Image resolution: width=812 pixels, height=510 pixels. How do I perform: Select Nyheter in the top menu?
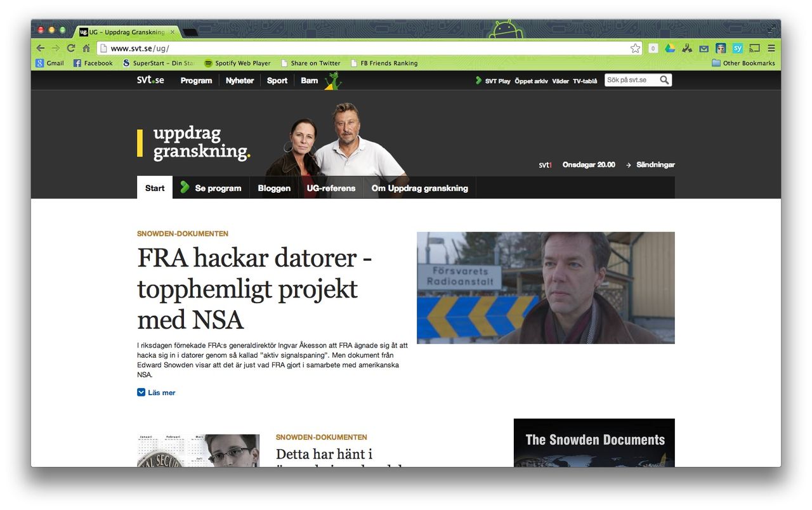pyautogui.click(x=240, y=81)
